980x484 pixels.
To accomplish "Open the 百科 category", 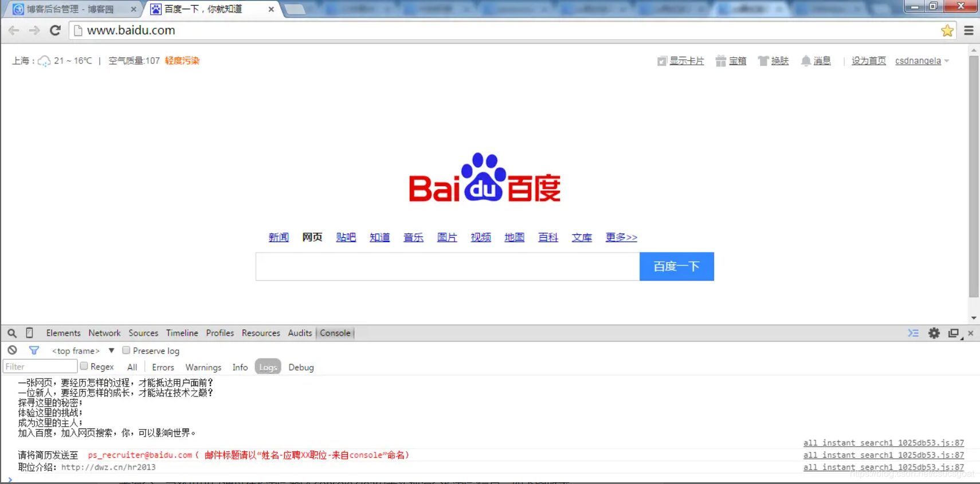I will pos(548,237).
